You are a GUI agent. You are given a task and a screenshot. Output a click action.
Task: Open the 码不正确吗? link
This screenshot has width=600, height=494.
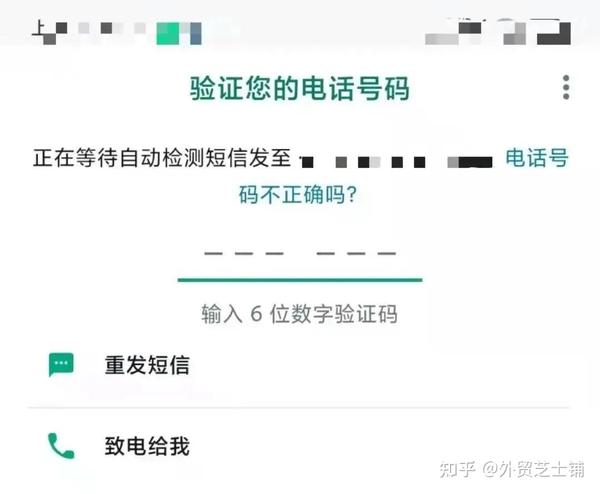coord(298,194)
